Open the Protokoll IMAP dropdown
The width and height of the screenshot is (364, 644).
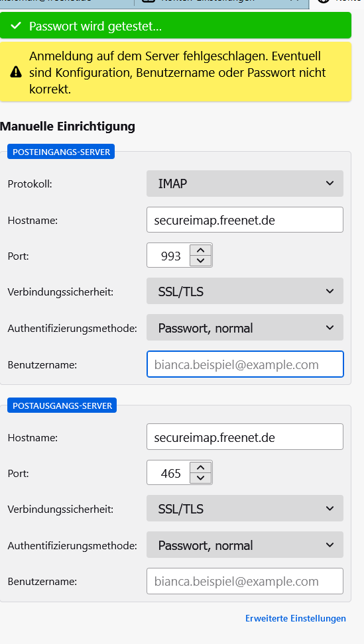point(245,184)
